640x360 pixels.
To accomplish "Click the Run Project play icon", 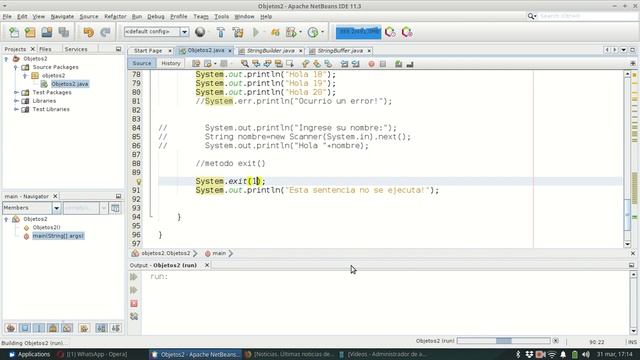I will pyautogui.click(x=256, y=32).
